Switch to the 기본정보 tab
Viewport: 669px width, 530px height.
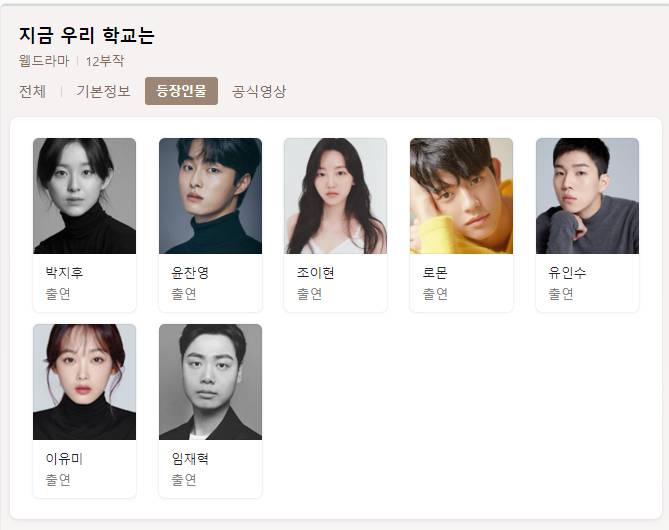pyautogui.click(x=103, y=91)
